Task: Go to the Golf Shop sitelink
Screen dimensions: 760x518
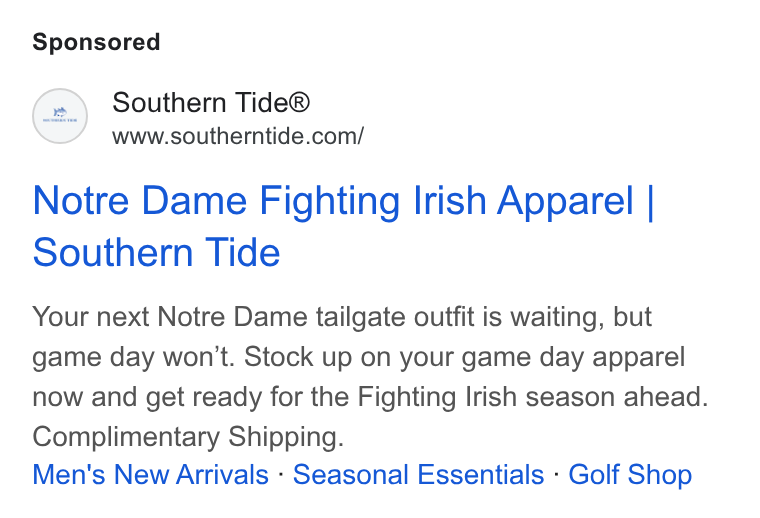Action: coord(630,474)
